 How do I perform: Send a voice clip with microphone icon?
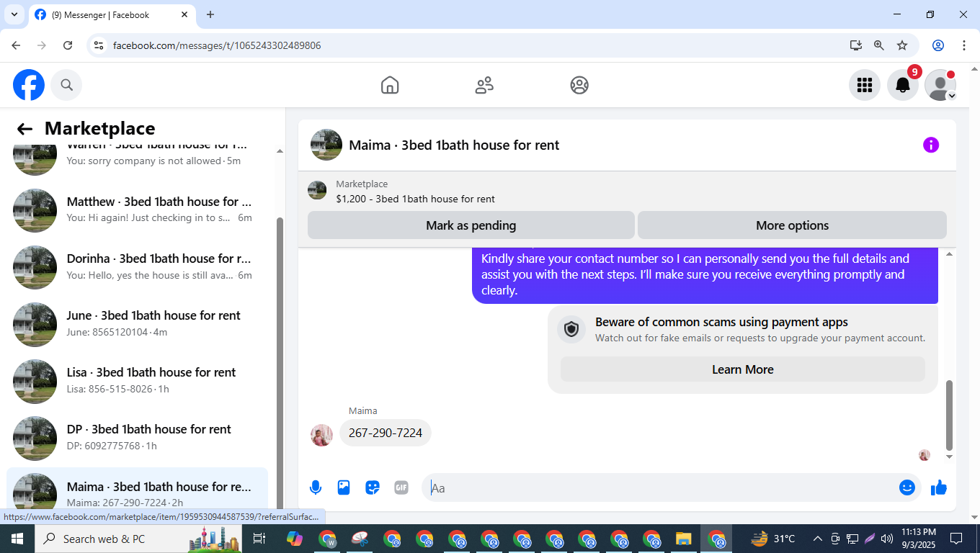pyautogui.click(x=315, y=487)
